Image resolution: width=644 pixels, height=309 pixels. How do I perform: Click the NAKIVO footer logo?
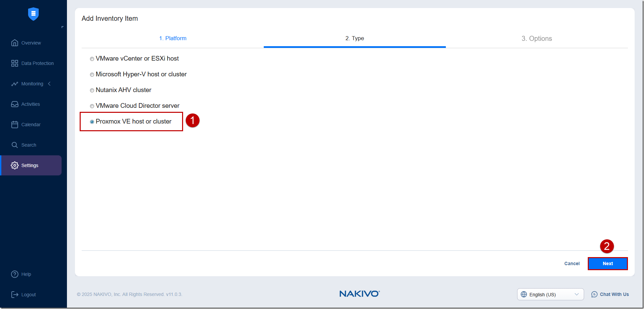point(359,294)
